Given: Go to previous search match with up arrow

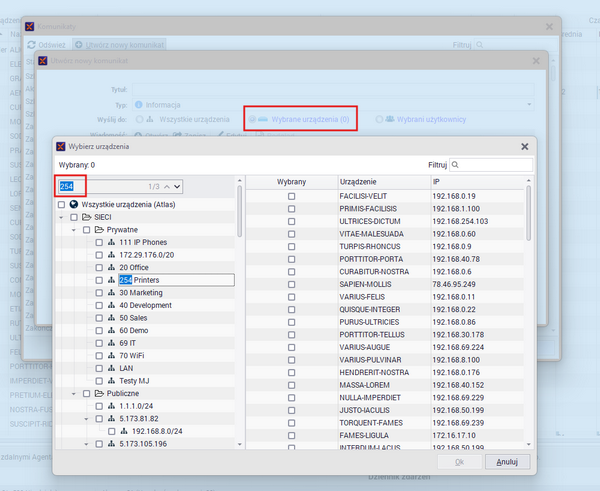Looking at the screenshot, I should click(x=167, y=187).
